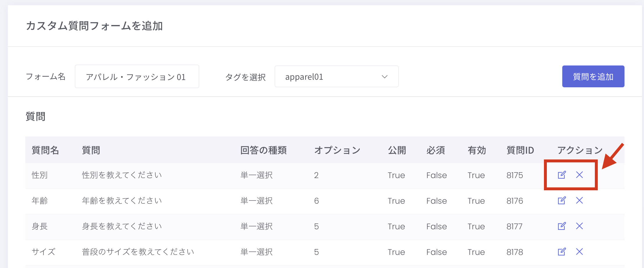Click the 普段のサイズを教えてください question text
The height and width of the screenshot is (268, 644).
pyautogui.click(x=138, y=252)
